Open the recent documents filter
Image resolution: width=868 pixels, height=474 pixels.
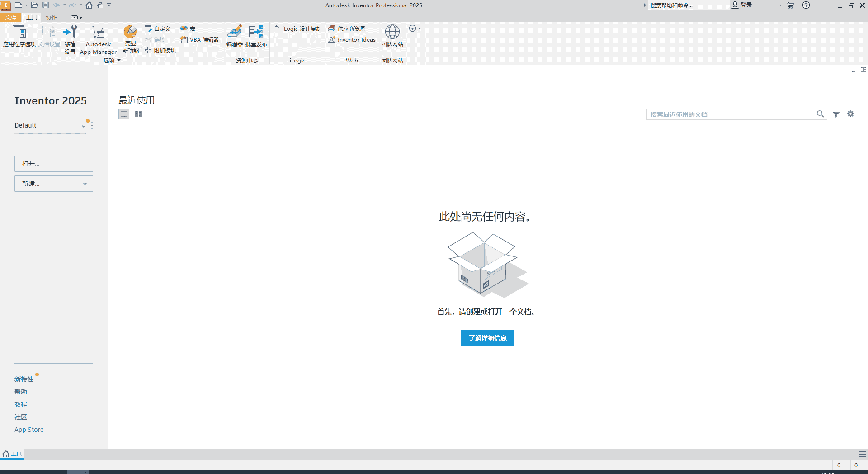[836, 114]
